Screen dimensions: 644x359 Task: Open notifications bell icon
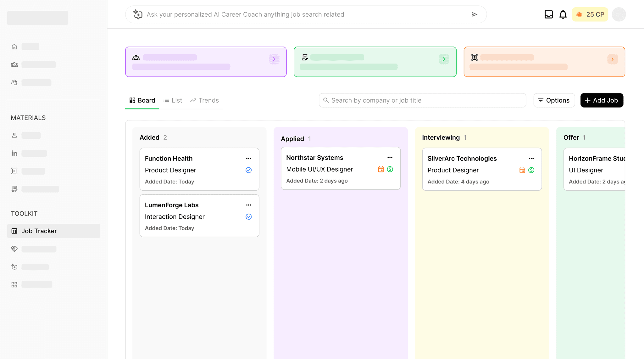pos(563,14)
